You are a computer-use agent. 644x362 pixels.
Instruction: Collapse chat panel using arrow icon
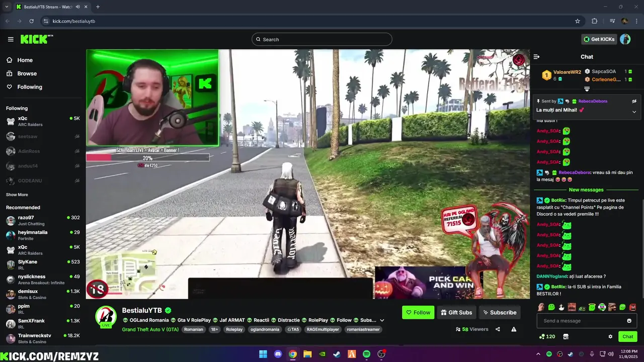click(536, 57)
